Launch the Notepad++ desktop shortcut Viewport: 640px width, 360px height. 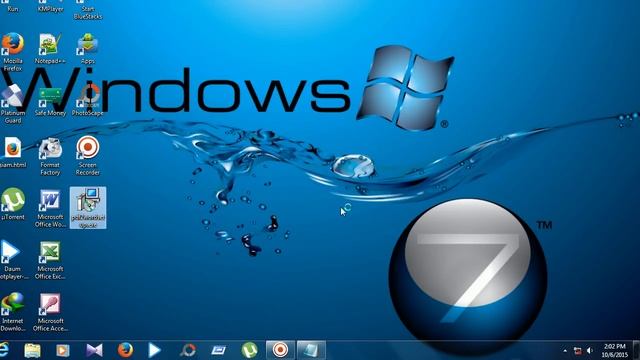pyautogui.click(x=50, y=49)
